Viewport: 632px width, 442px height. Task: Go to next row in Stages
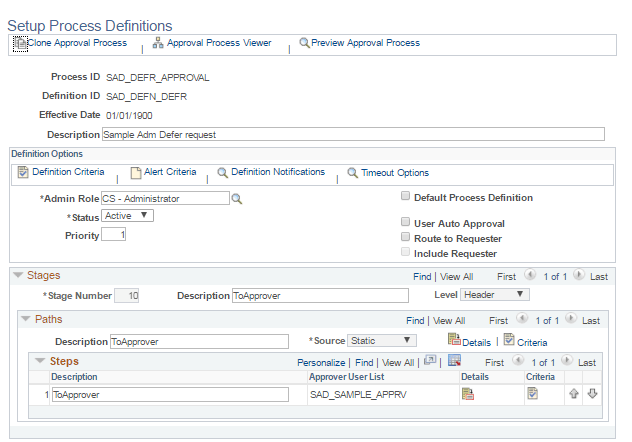[578, 275]
